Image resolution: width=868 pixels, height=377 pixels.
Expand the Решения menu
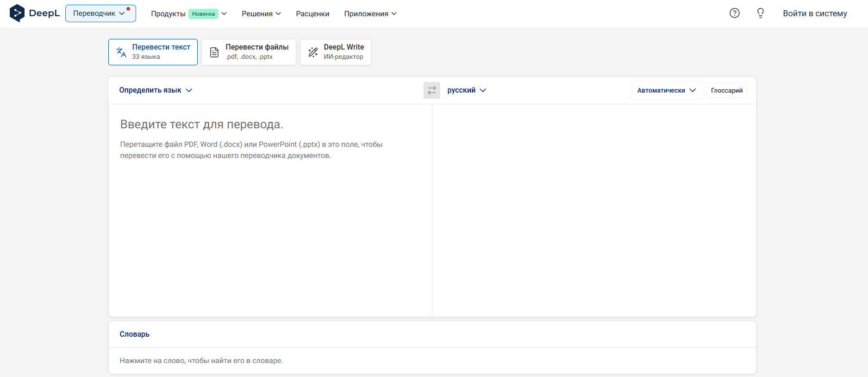(261, 14)
